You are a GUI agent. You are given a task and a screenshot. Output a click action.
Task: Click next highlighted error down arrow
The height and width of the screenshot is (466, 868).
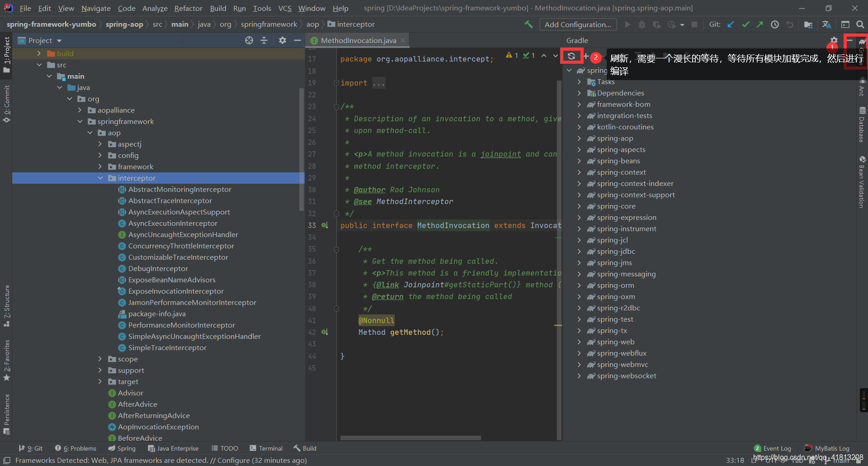(556, 56)
